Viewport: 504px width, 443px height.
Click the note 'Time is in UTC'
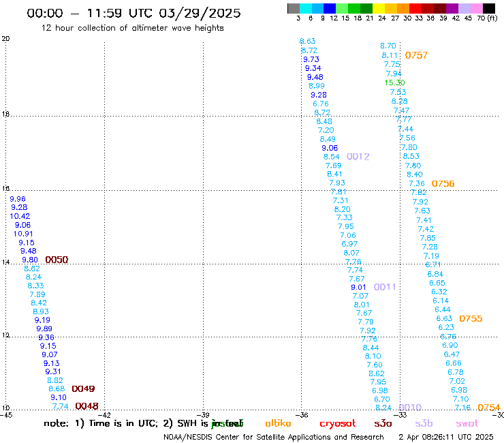pos(123,423)
